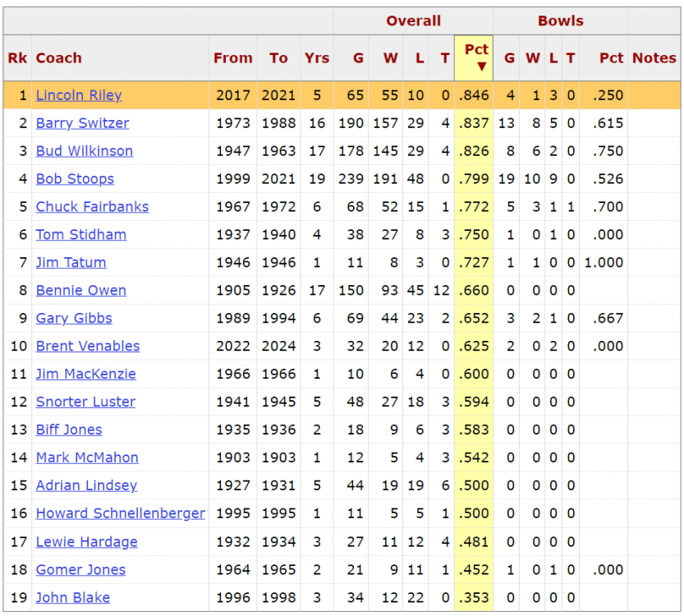Viewport: 684px width, 616px height.
Task: Go to Brent Venables' page
Action: (88, 346)
